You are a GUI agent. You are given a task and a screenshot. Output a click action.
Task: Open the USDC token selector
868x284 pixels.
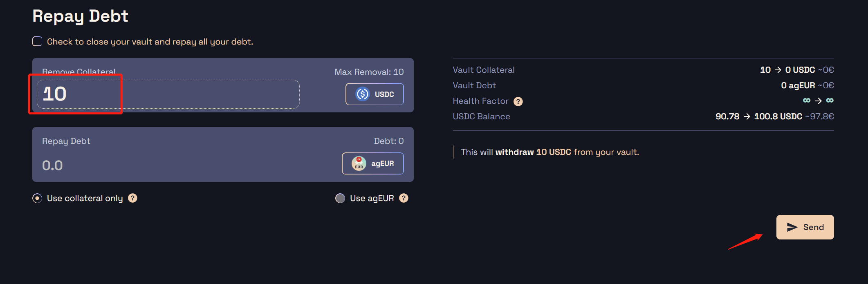(x=375, y=94)
